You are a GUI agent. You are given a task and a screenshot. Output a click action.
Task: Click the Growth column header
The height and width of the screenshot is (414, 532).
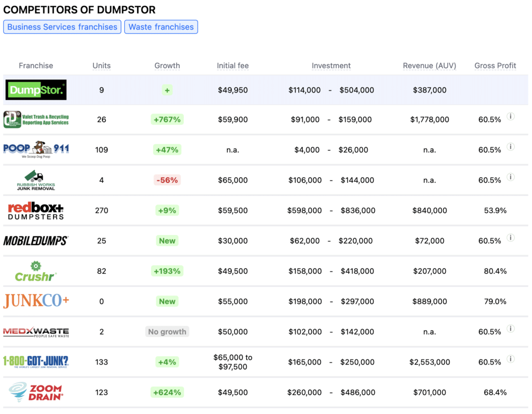coord(167,65)
